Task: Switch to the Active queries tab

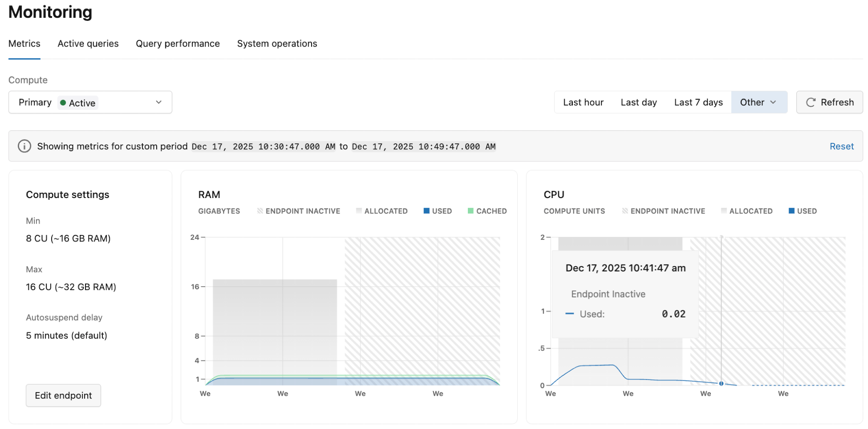Action: coord(88,43)
